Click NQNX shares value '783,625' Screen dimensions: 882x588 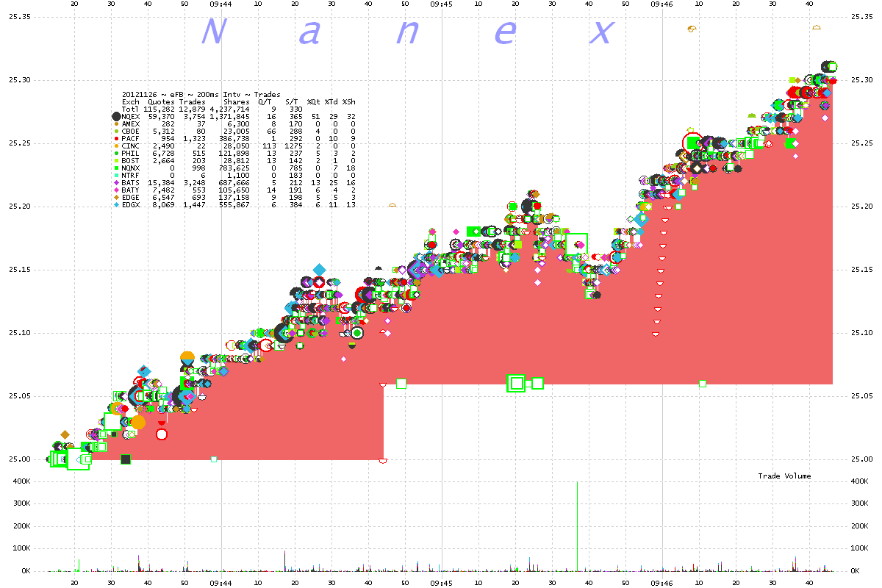[x=234, y=168]
